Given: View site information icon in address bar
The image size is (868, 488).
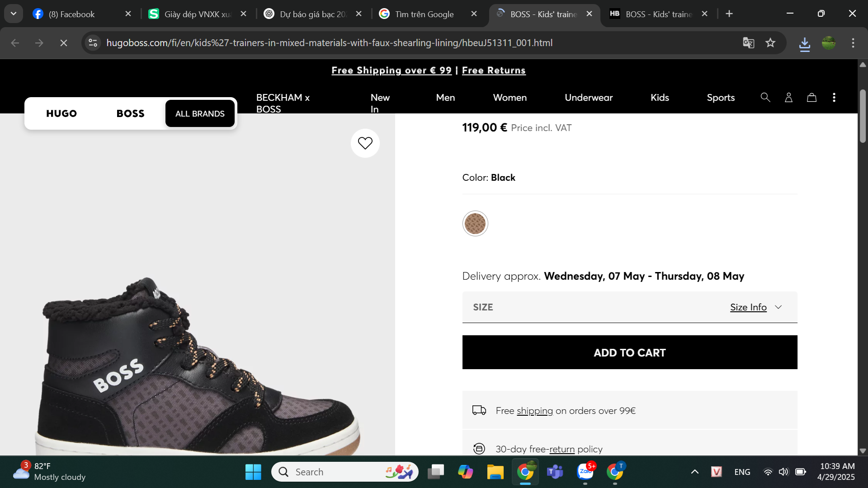Looking at the screenshot, I should coord(93,43).
